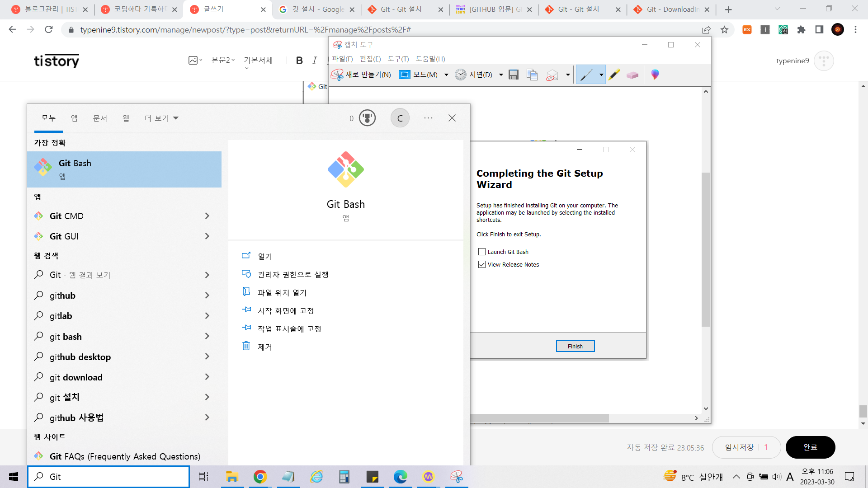Select the pen tool in Snipping Tool
The height and width of the screenshot is (488, 868).
tap(586, 75)
